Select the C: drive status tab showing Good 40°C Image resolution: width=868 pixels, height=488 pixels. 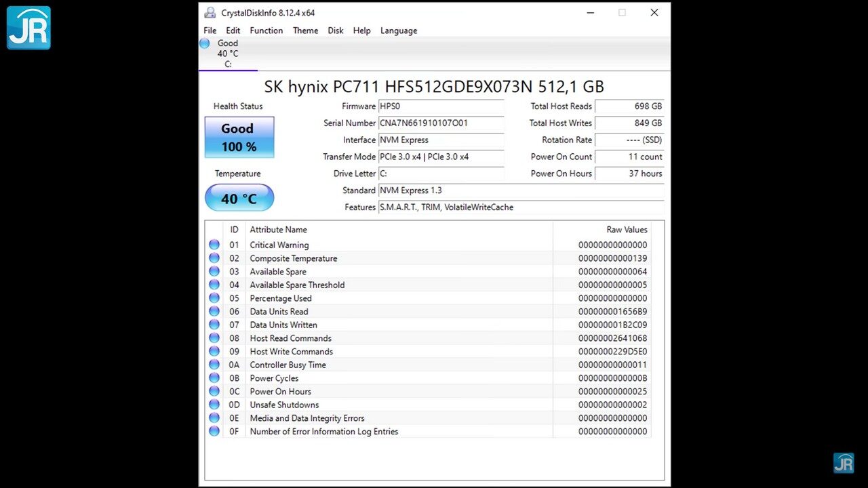pos(227,53)
